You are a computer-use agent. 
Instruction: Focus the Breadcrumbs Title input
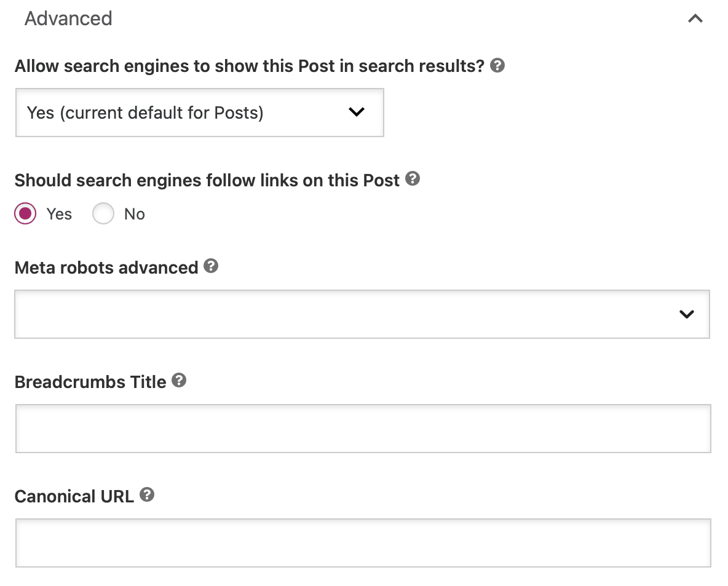363,429
